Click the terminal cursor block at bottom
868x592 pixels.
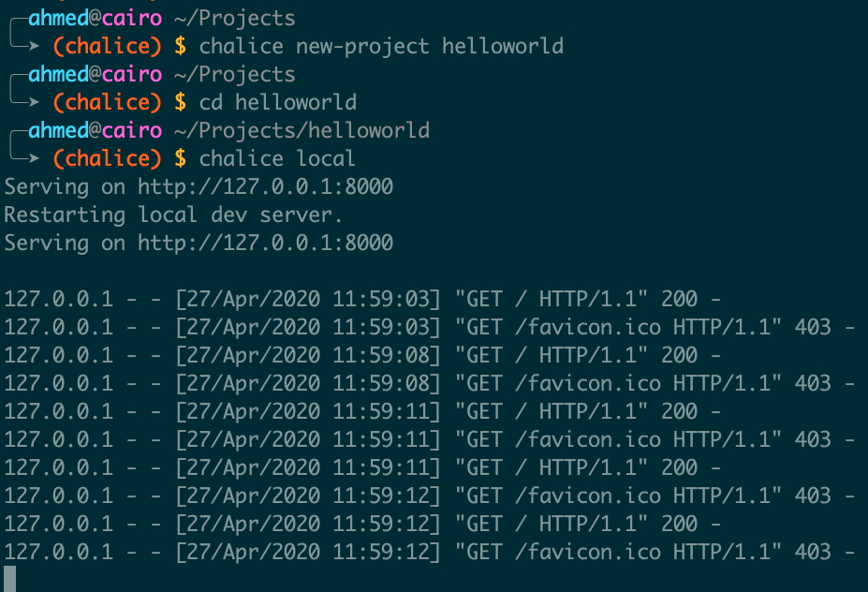pyautogui.click(x=10, y=579)
